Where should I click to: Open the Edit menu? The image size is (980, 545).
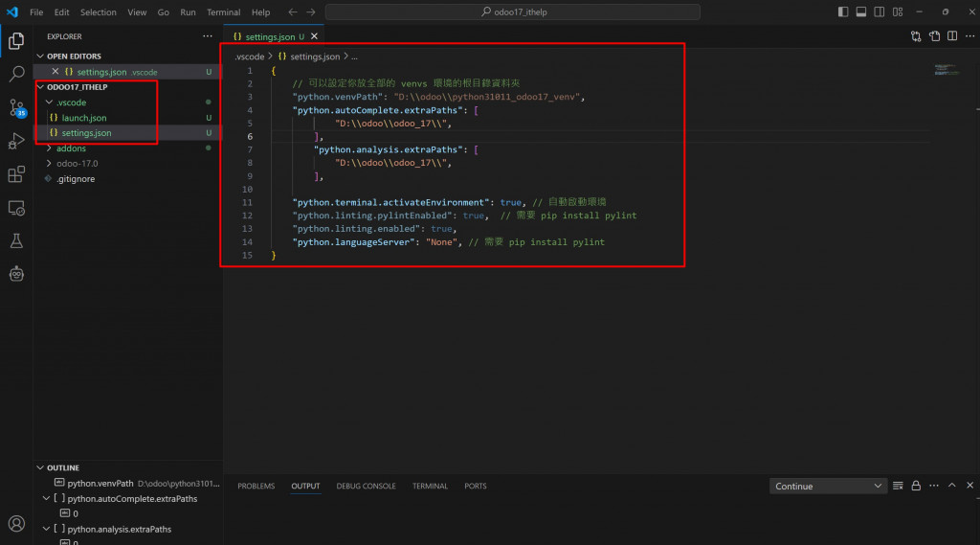pyautogui.click(x=61, y=11)
